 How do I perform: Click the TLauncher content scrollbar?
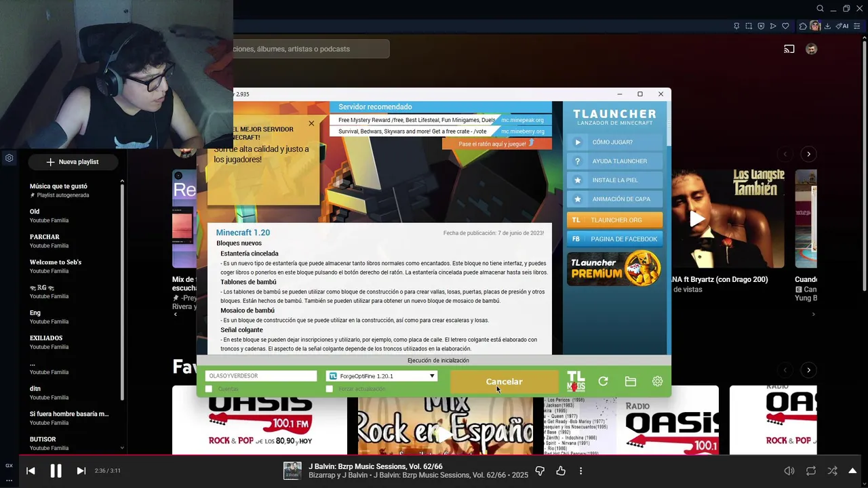point(669,125)
